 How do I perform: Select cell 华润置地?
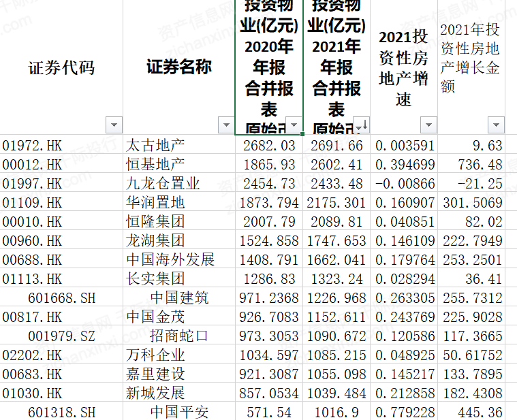coord(179,201)
